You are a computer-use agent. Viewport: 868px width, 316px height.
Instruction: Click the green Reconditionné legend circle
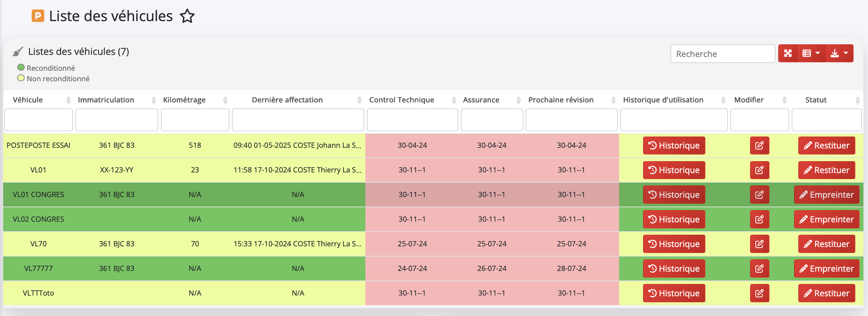(21, 68)
